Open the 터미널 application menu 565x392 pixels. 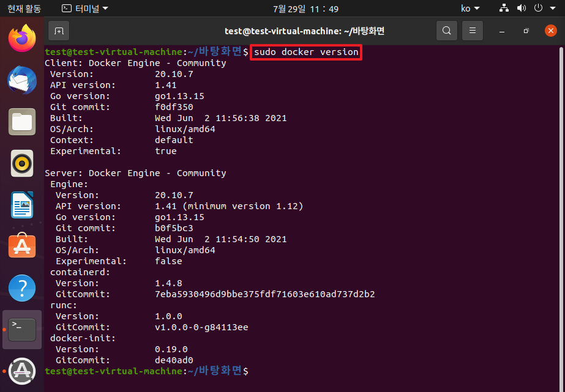85,9
